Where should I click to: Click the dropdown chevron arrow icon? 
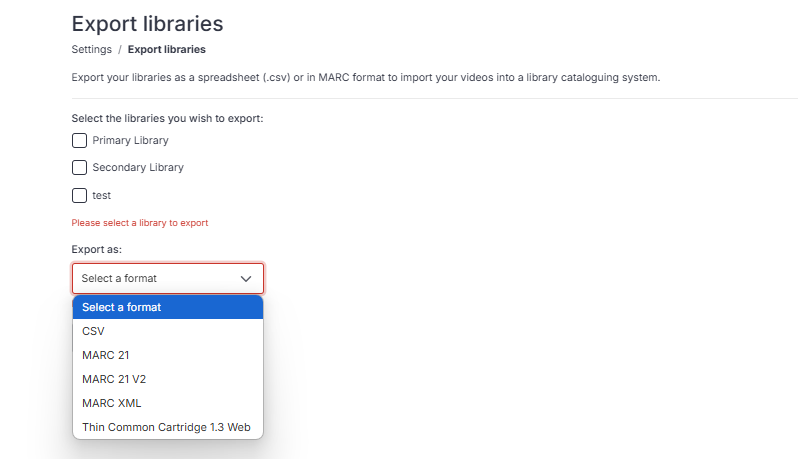(246, 279)
